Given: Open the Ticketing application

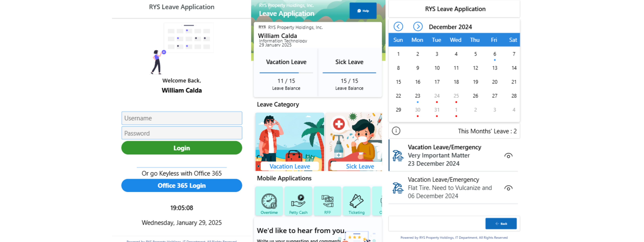Looking at the screenshot, I should pyautogui.click(x=357, y=201).
